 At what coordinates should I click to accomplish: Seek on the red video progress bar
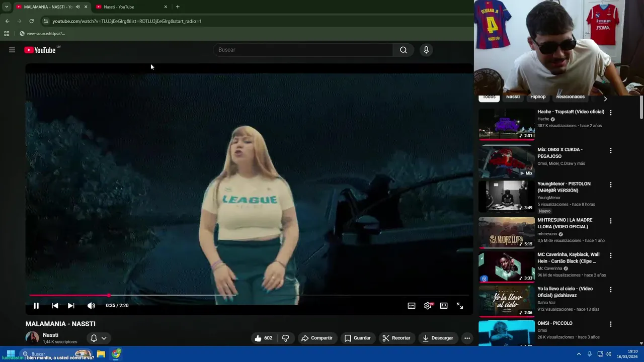249,295
